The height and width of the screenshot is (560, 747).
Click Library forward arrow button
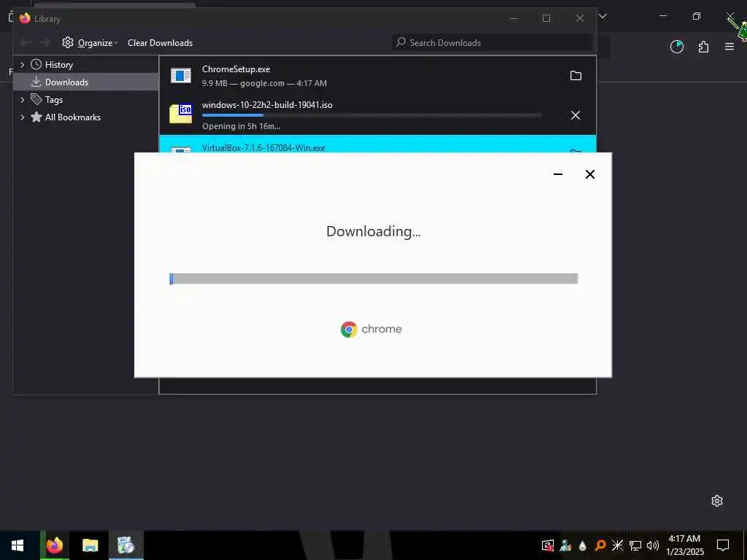point(44,43)
